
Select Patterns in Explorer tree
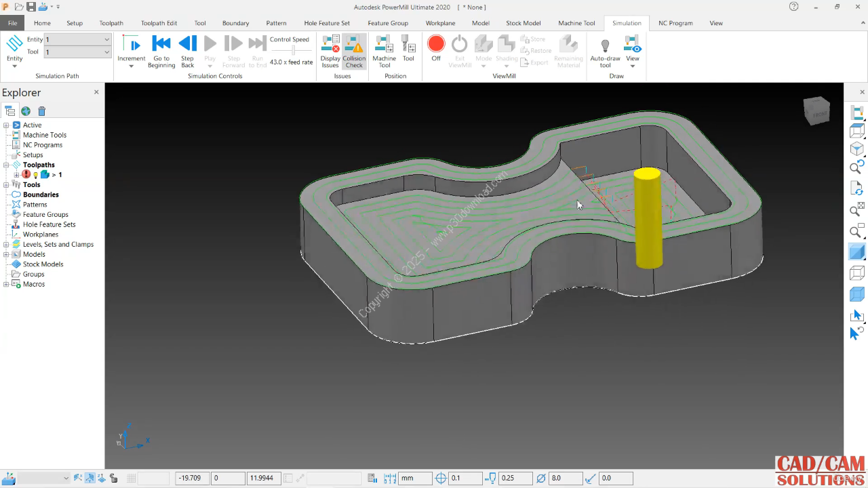(x=35, y=205)
